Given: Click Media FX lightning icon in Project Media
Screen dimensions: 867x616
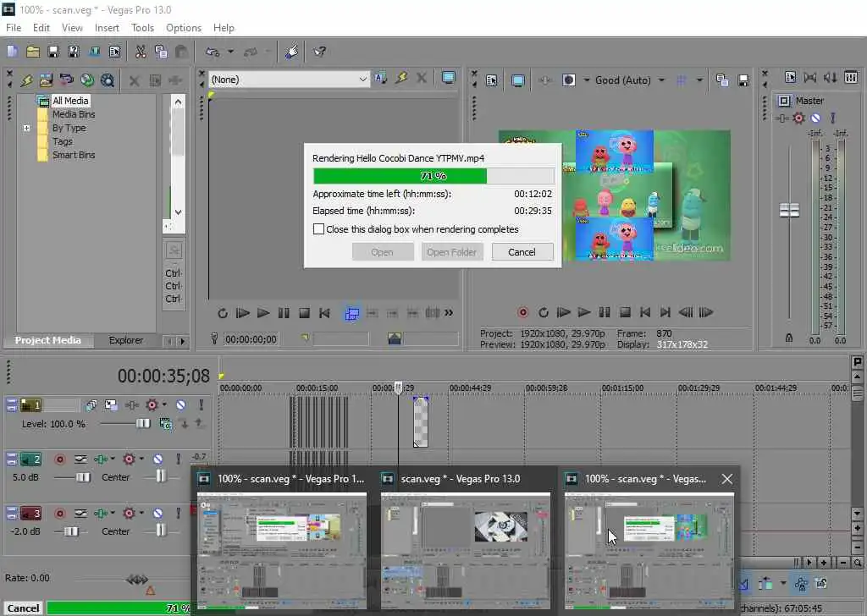Looking at the screenshot, I should click(x=26, y=80).
